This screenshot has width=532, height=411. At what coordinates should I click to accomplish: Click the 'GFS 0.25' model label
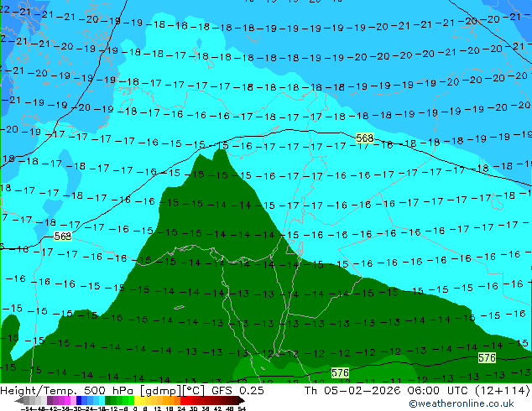click(237, 390)
